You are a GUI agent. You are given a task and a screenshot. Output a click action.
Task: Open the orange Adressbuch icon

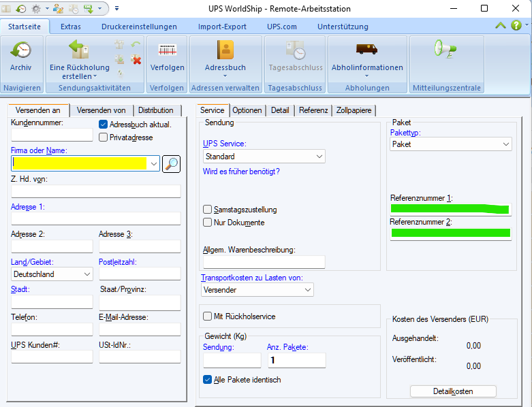(x=225, y=50)
